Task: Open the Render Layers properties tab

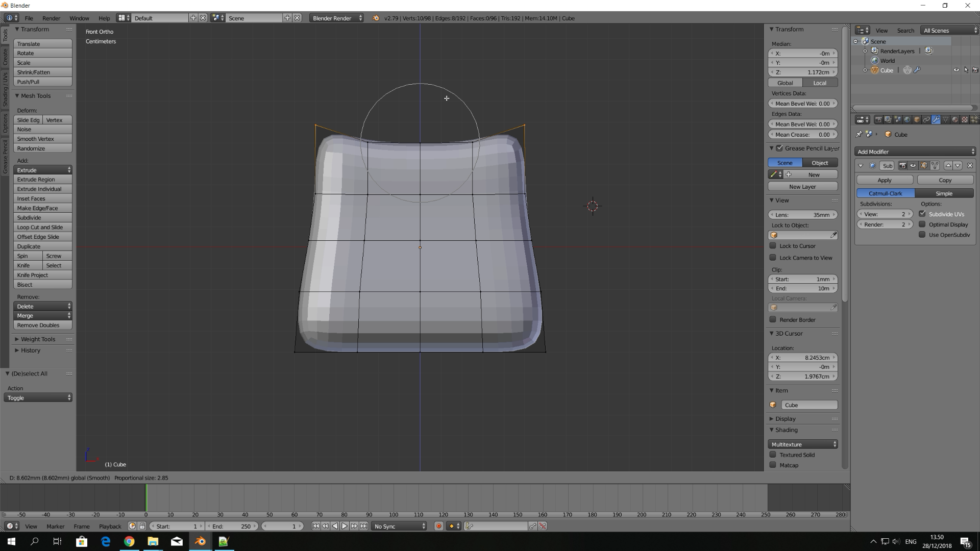Action: click(x=888, y=119)
